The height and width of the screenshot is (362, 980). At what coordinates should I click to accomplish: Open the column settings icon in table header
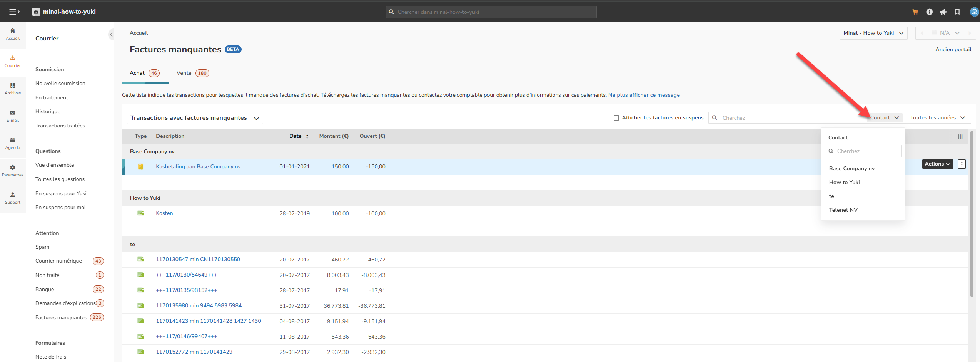(960, 136)
